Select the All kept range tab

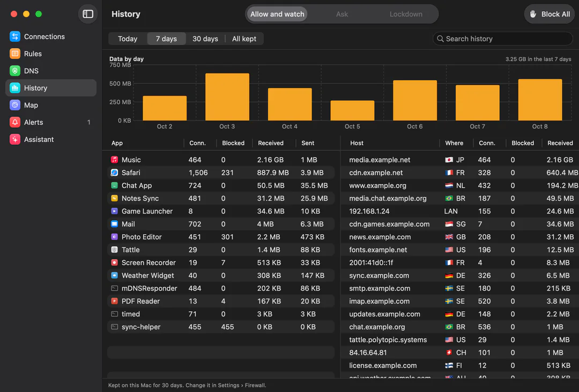pos(244,39)
